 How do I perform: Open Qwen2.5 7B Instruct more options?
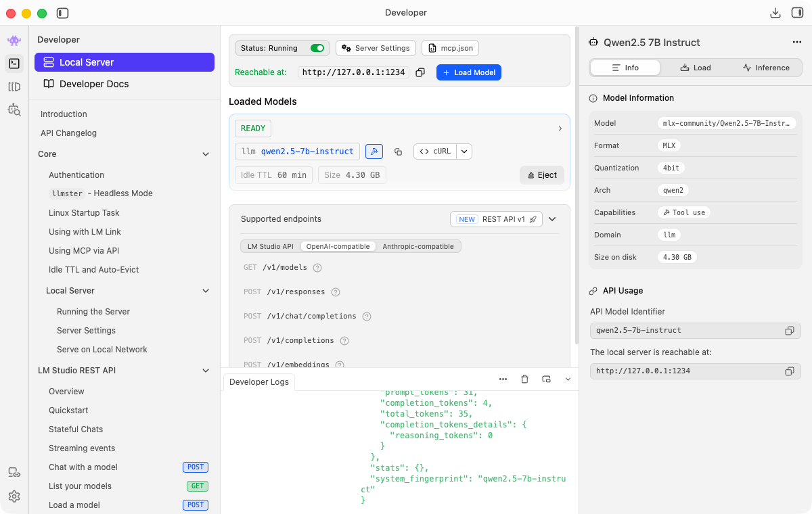(x=796, y=42)
